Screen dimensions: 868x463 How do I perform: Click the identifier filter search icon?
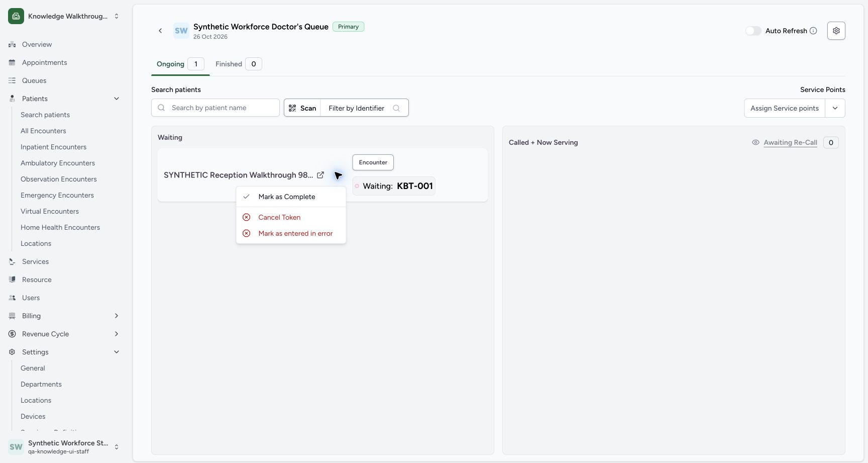tap(396, 108)
